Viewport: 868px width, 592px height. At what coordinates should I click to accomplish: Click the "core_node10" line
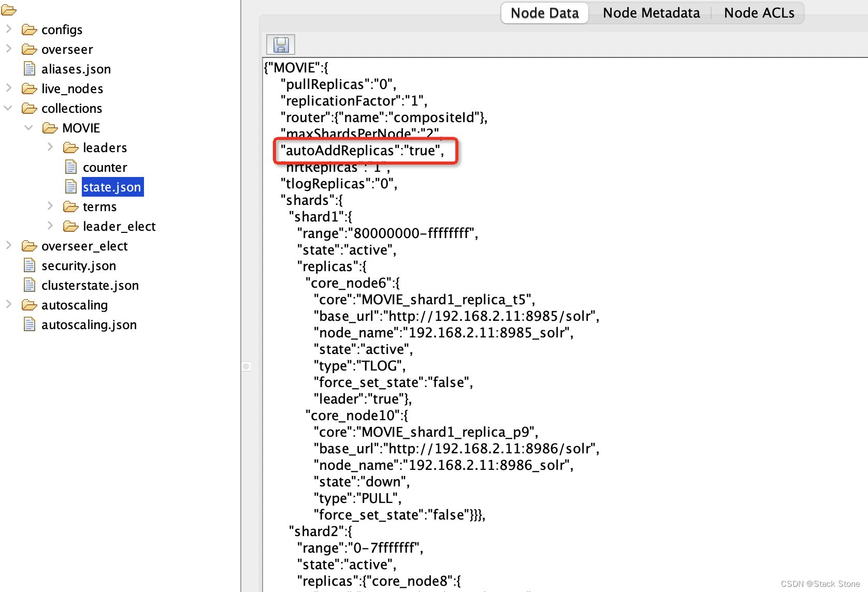(x=356, y=416)
